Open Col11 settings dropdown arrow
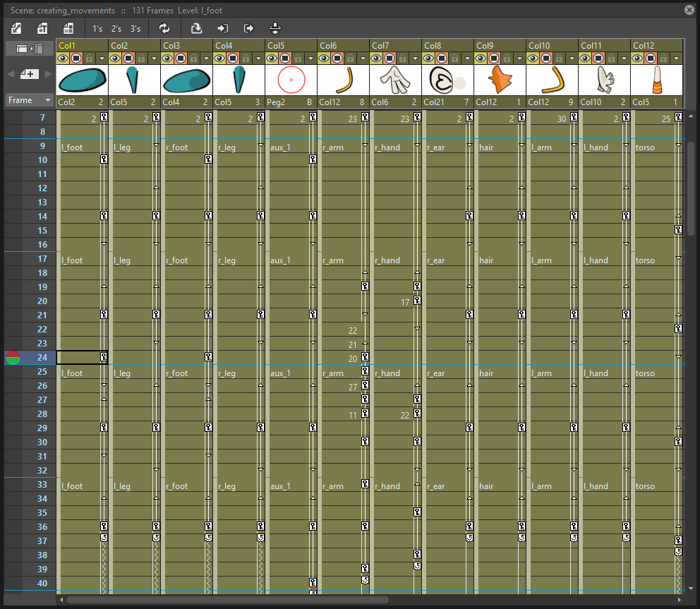This screenshot has width=700, height=609. coord(624,59)
